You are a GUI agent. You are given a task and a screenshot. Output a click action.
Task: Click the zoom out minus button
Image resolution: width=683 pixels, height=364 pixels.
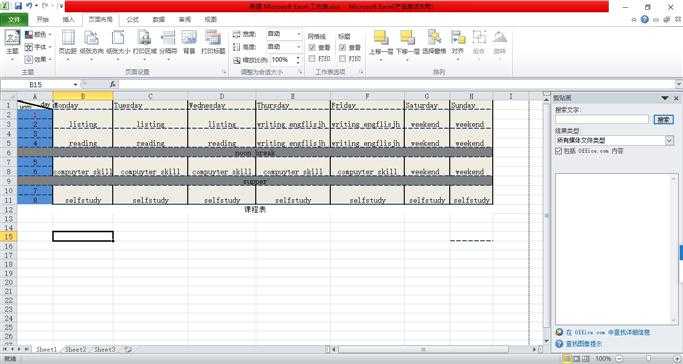coord(619,359)
